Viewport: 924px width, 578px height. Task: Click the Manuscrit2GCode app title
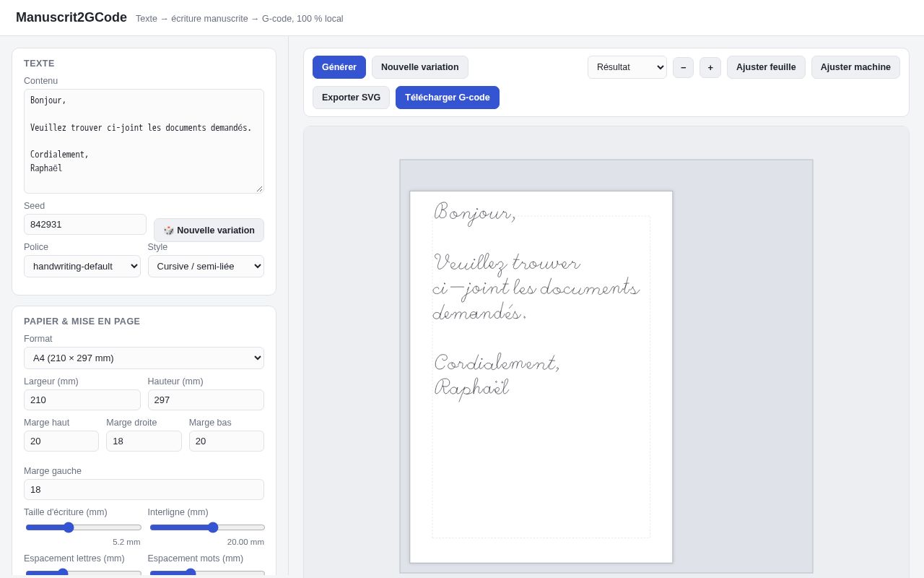pos(71,17)
